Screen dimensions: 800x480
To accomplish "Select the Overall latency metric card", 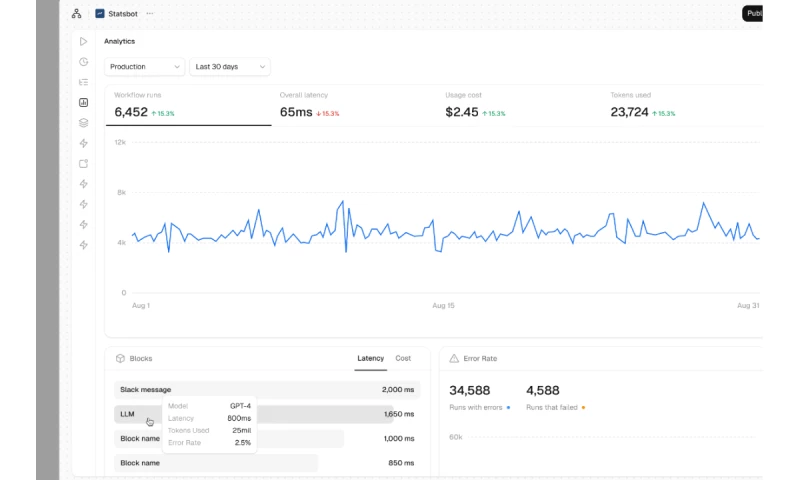I will coord(353,105).
